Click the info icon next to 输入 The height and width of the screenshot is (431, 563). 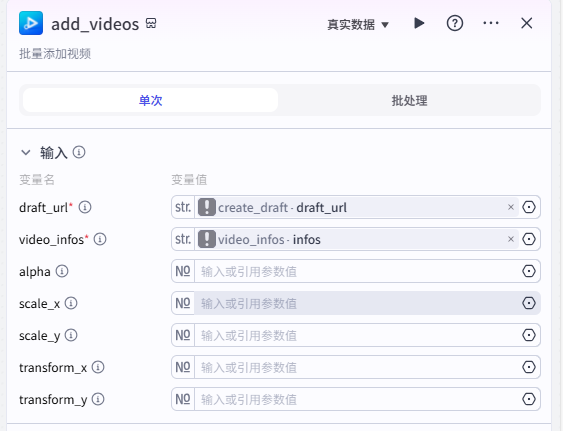[79, 152]
